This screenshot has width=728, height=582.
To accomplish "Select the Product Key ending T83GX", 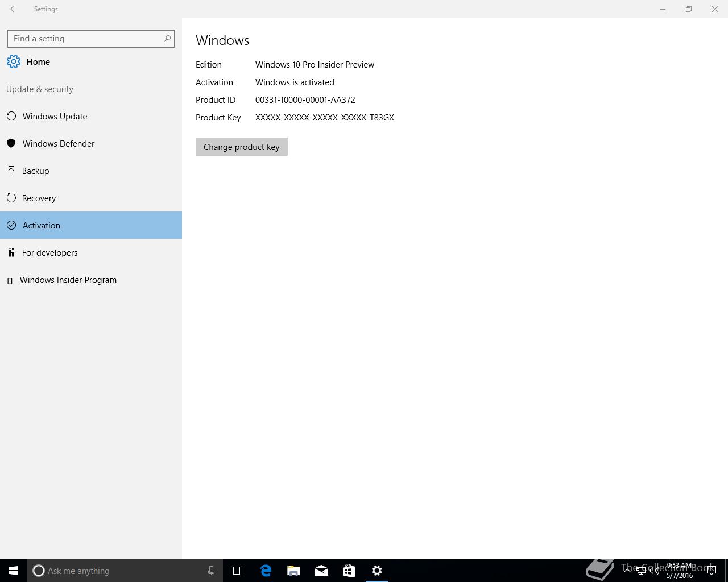I will [x=325, y=118].
